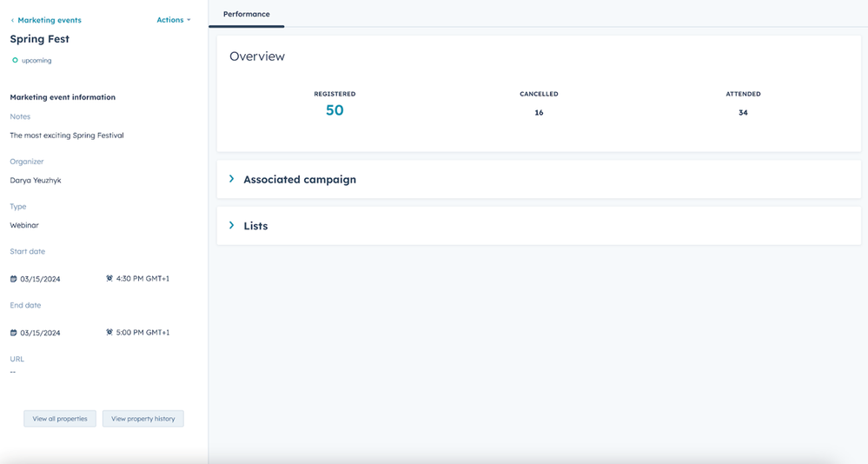Screen dimensions: 868x464
Task: Open the Registered count of 50
Action: coord(335,110)
